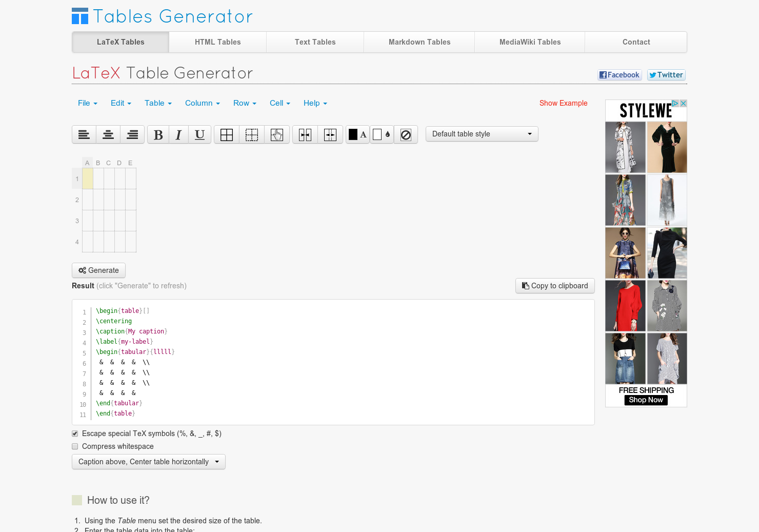Switch to the Markdown Tables tab

coord(419,42)
